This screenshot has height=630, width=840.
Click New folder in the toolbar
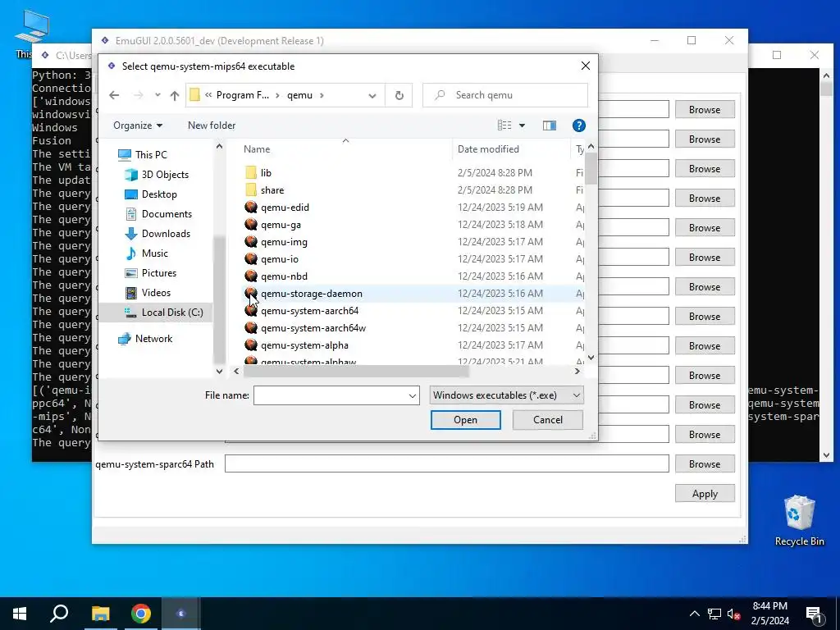212,126
